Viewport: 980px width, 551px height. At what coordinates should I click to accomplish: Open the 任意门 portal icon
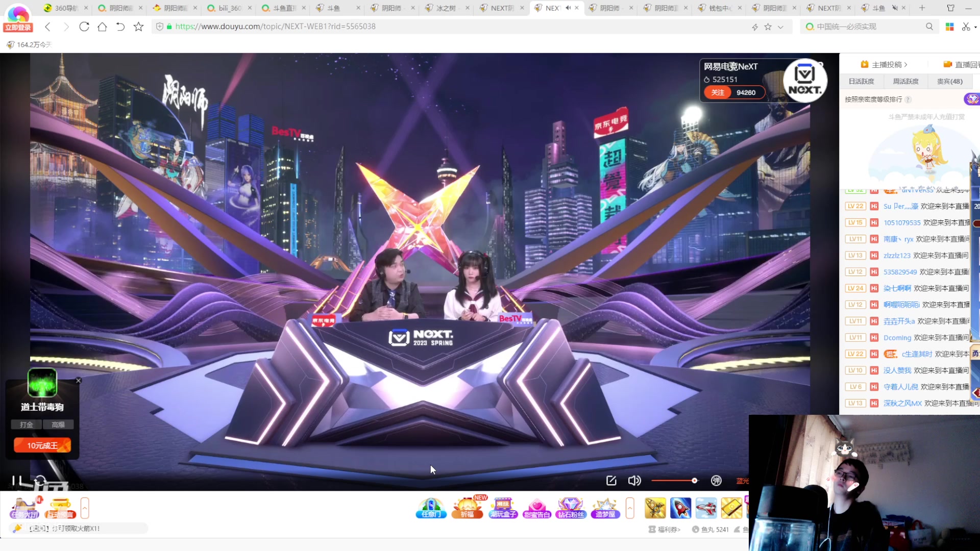431,508
